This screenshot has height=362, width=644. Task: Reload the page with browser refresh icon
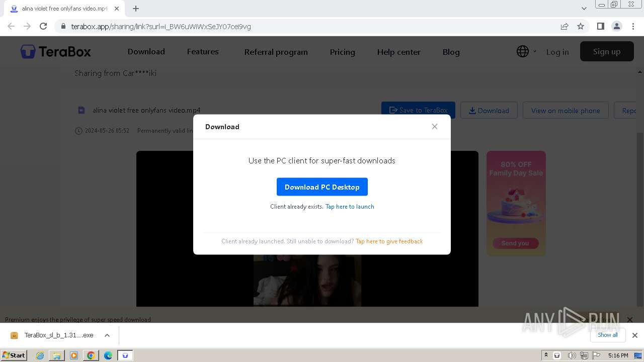click(x=43, y=26)
